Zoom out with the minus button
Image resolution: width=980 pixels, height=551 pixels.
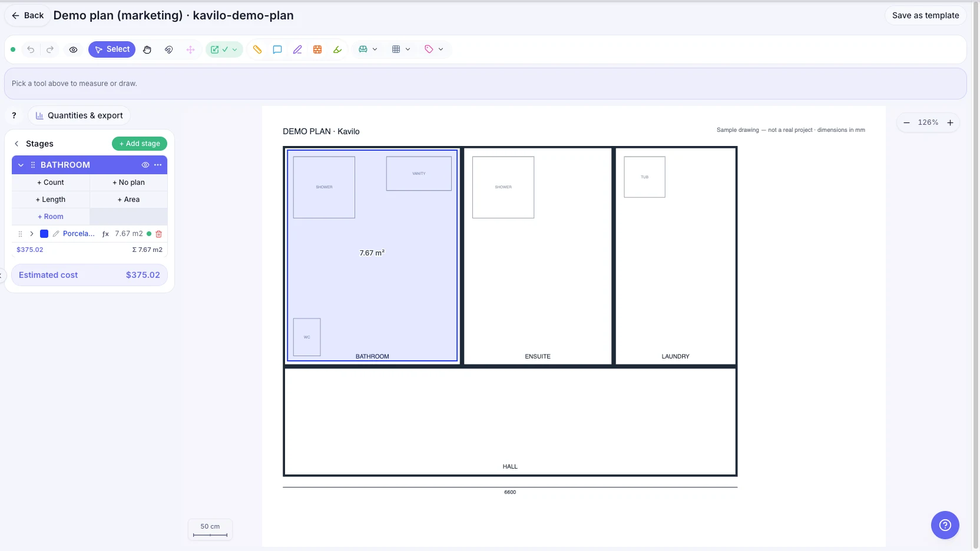click(x=906, y=122)
